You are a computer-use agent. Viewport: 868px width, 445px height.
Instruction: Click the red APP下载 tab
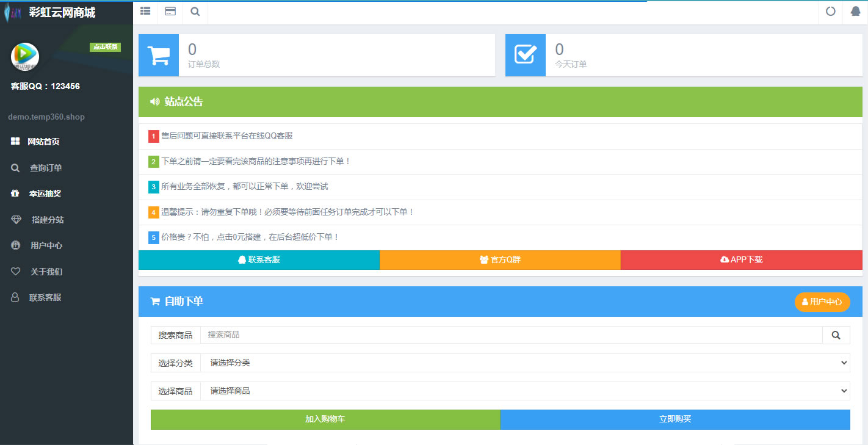click(741, 259)
